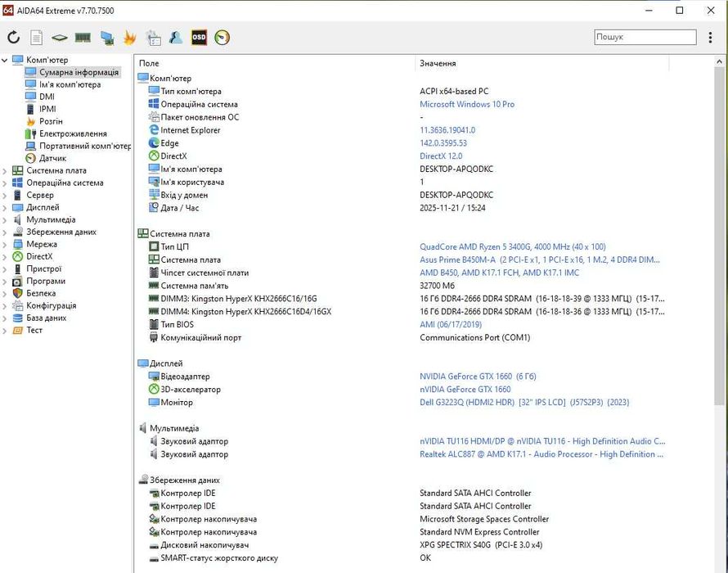Expand the DirectX tree node
This screenshot has height=573, width=728.
coord(5,256)
